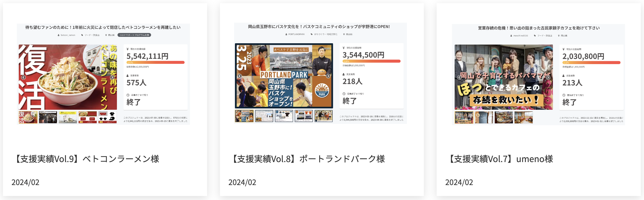644x200 pixels.
Task: Click next arrow on Portland Park carousel
Action: coord(328,76)
